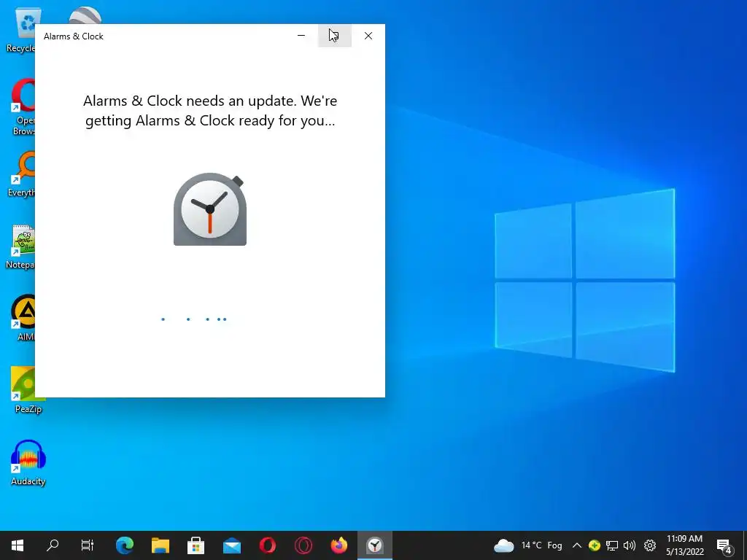Open taskbar Search magnifier
Image resolution: width=747 pixels, height=560 pixels.
53,545
